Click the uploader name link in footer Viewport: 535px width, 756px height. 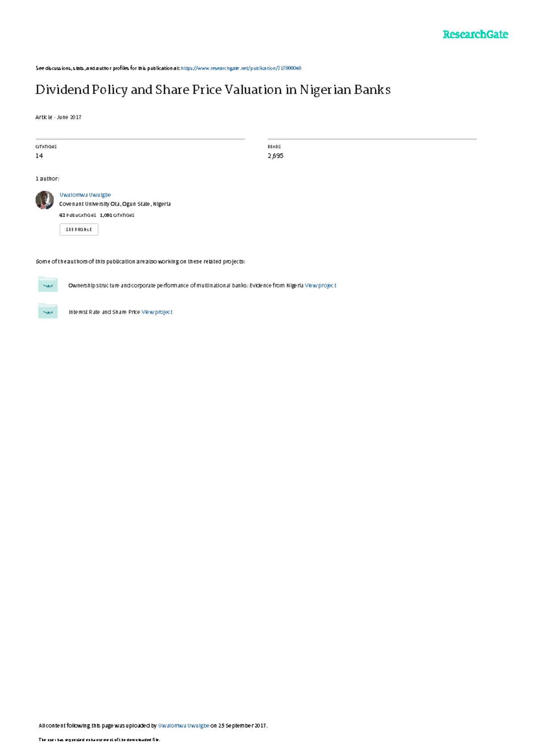184,726
